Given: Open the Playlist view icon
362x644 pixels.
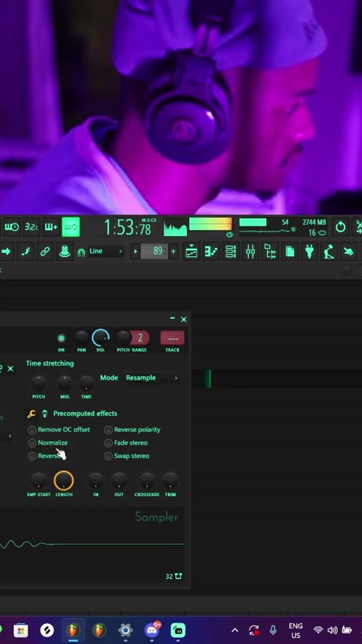Looking at the screenshot, I should coord(191,252).
